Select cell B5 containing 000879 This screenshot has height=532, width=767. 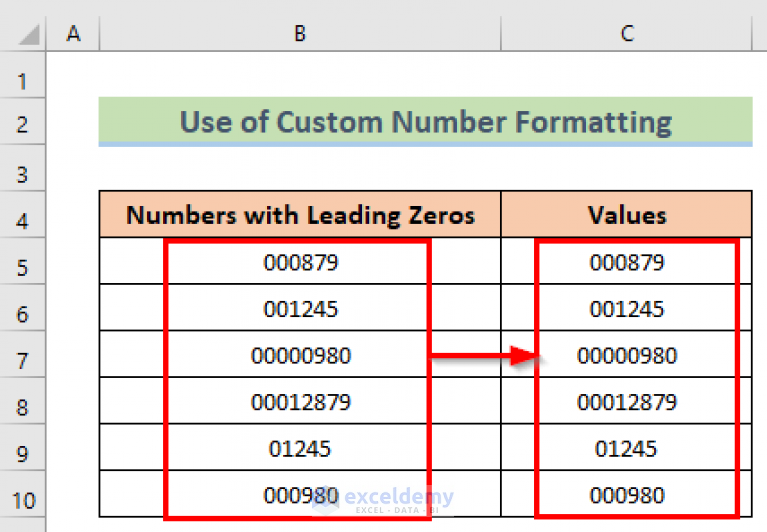(300, 261)
